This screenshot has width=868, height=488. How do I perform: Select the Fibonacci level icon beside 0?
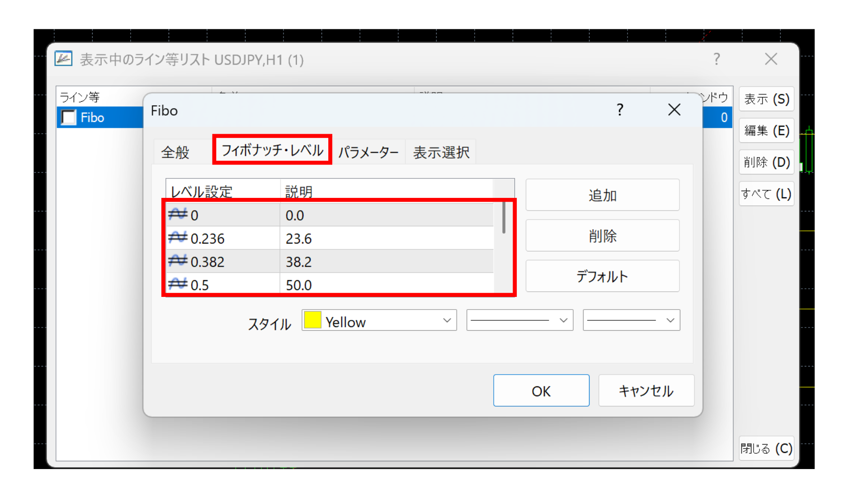click(178, 215)
